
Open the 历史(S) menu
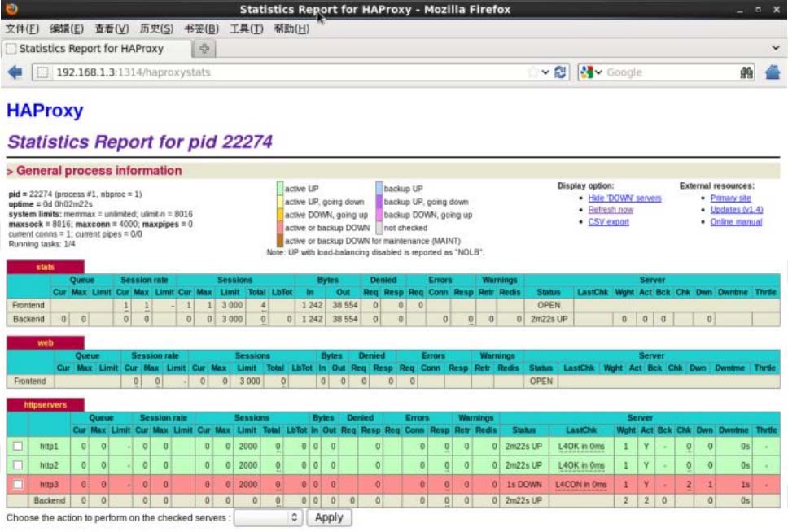(x=156, y=28)
